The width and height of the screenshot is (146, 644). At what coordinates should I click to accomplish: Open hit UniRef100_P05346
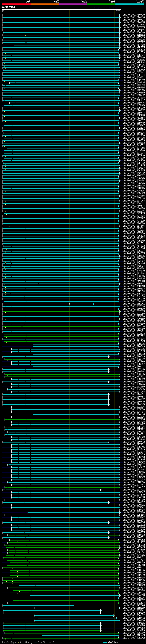(134, 30)
